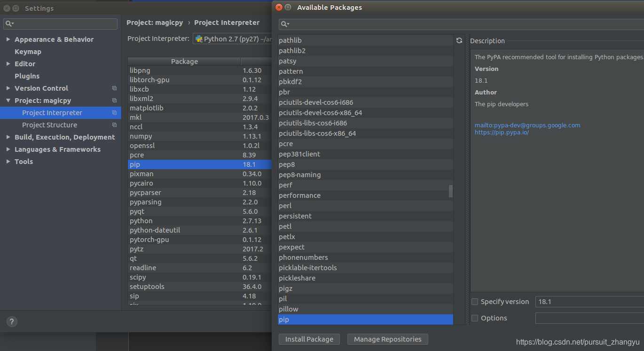
Task: Select Keymap in settings tree
Action: click(28, 52)
